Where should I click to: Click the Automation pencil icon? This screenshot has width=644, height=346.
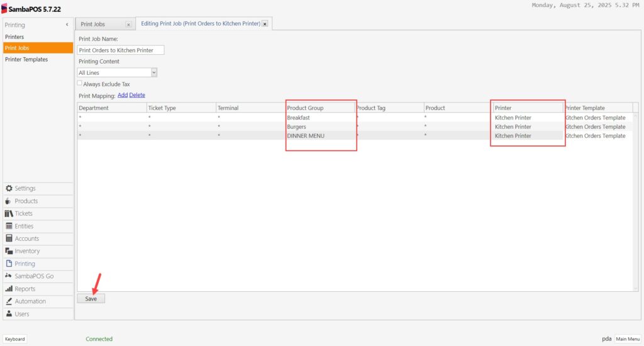9,301
